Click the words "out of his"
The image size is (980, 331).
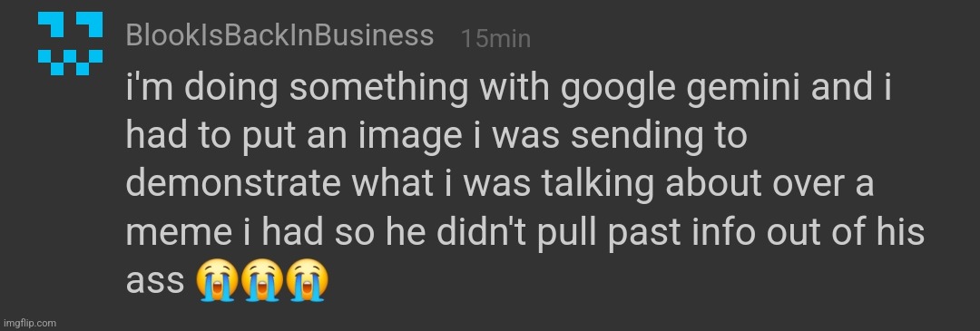[828, 232]
